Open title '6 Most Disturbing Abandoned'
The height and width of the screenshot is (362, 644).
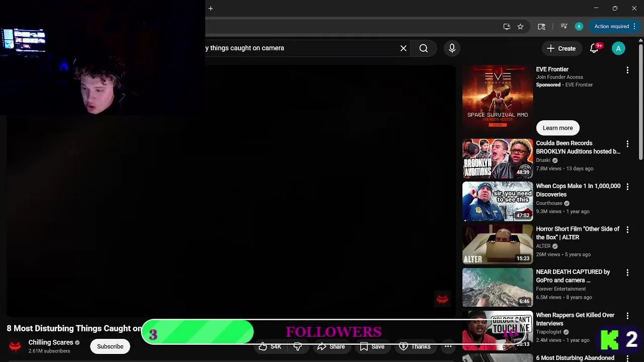coord(575,358)
